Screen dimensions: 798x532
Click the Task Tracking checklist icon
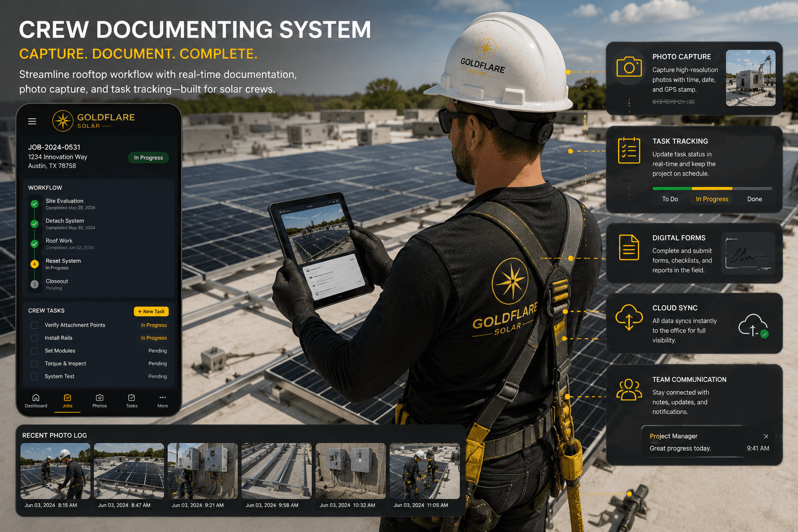point(629,151)
